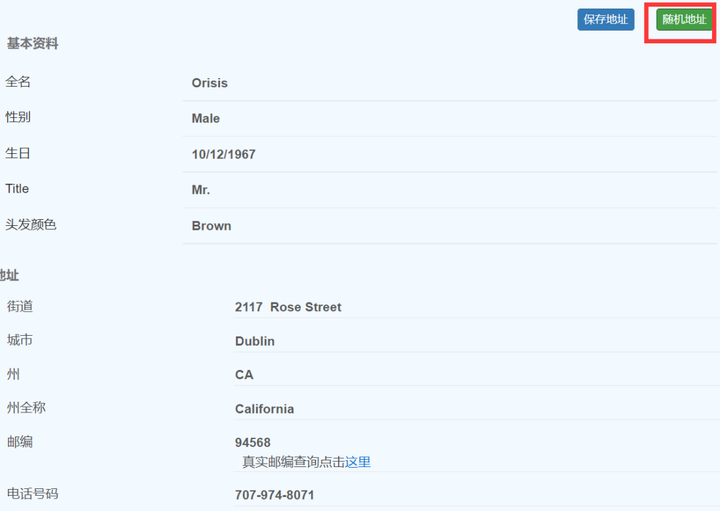Select the phone number 707-974-8071
The height and width of the screenshot is (511, 720).
coord(274,495)
